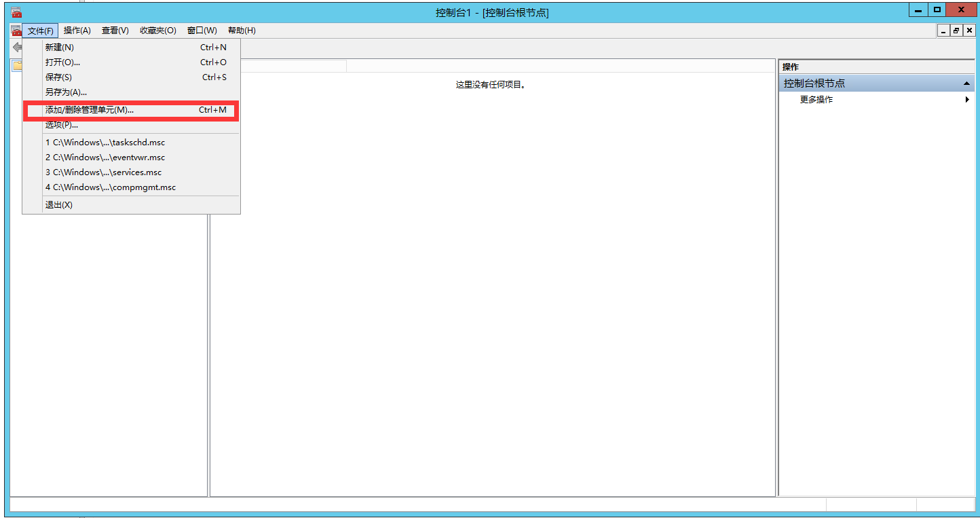
Task: Click 更多操作 in the actions pane
Action: point(816,100)
